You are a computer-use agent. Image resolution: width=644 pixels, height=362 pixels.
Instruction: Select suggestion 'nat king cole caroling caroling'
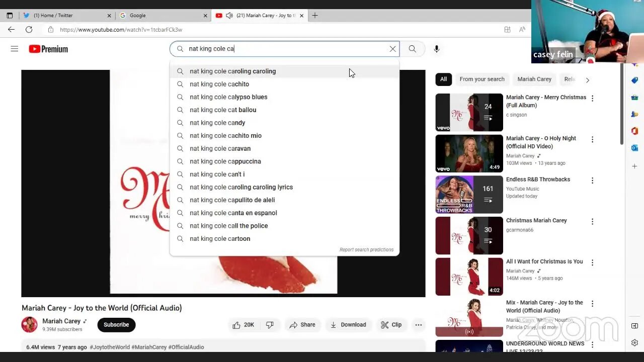284,71
